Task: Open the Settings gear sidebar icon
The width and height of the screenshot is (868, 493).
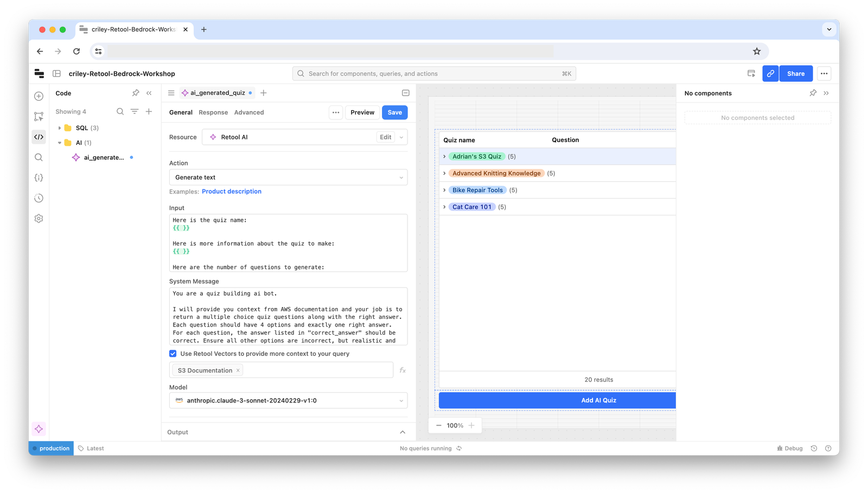Action: coord(39,219)
